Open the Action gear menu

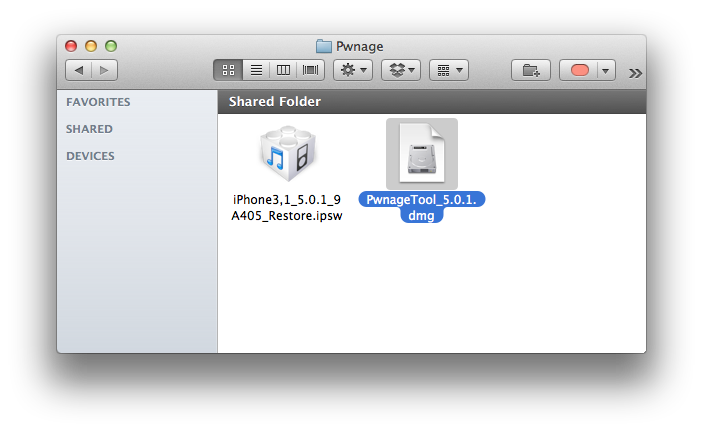pyautogui.click(x=352, y=70)
